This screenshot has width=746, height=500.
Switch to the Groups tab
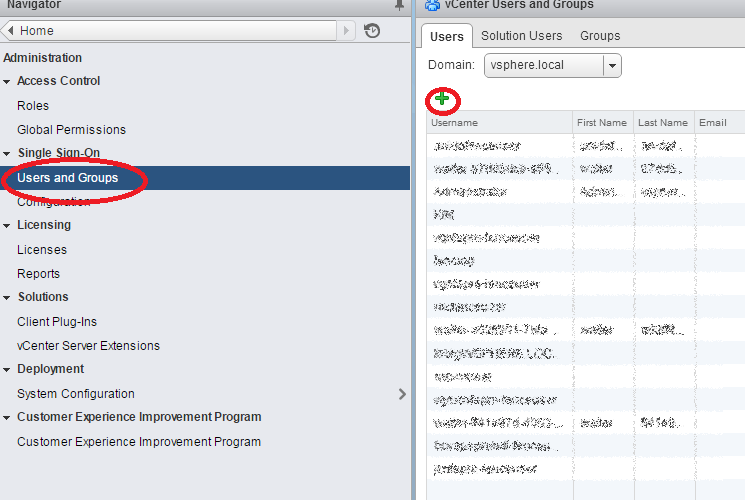(x=600, y=36)
